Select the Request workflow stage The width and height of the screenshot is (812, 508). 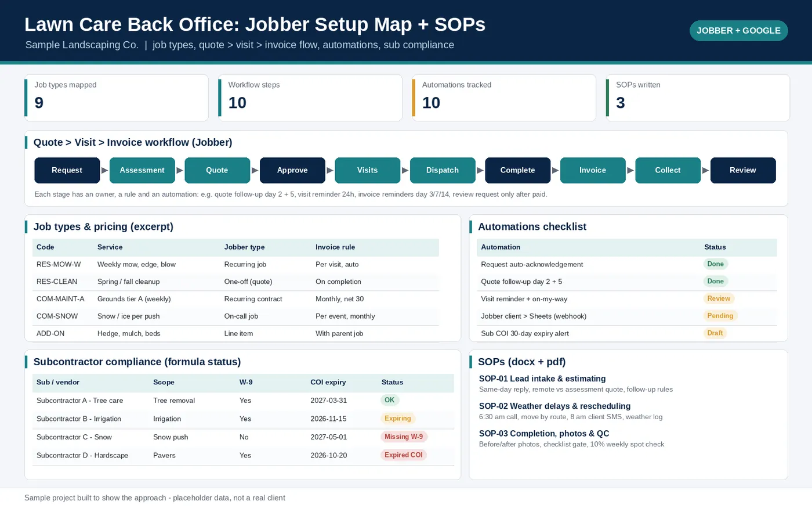click(x=67, y=170)
